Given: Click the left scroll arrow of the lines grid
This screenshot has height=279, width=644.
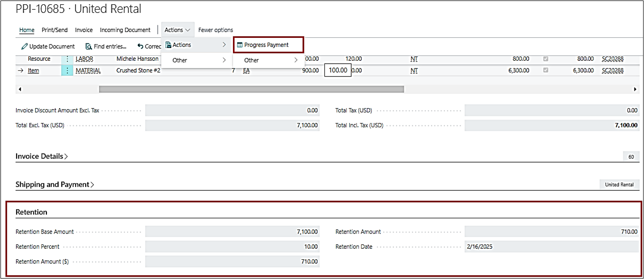Looking at the screenshot, I should [20, 89].
